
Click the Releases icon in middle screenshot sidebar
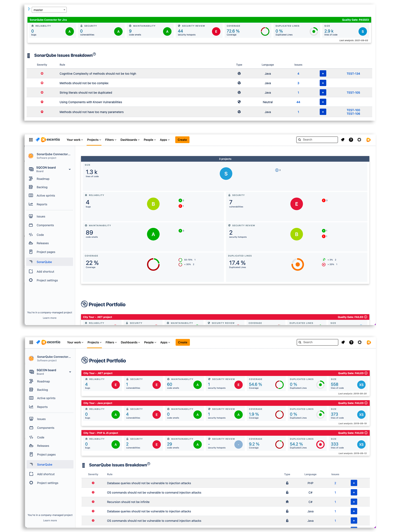31,243
